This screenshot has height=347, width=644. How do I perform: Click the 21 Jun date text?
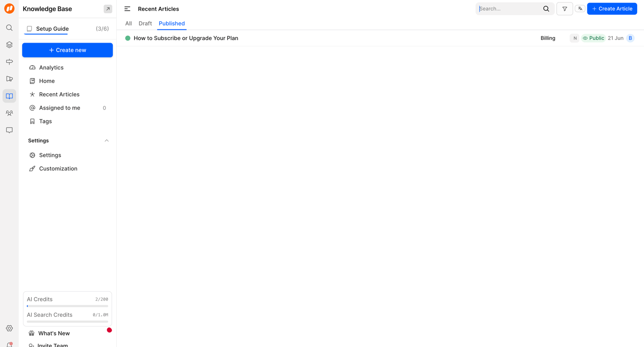(615, 38)
